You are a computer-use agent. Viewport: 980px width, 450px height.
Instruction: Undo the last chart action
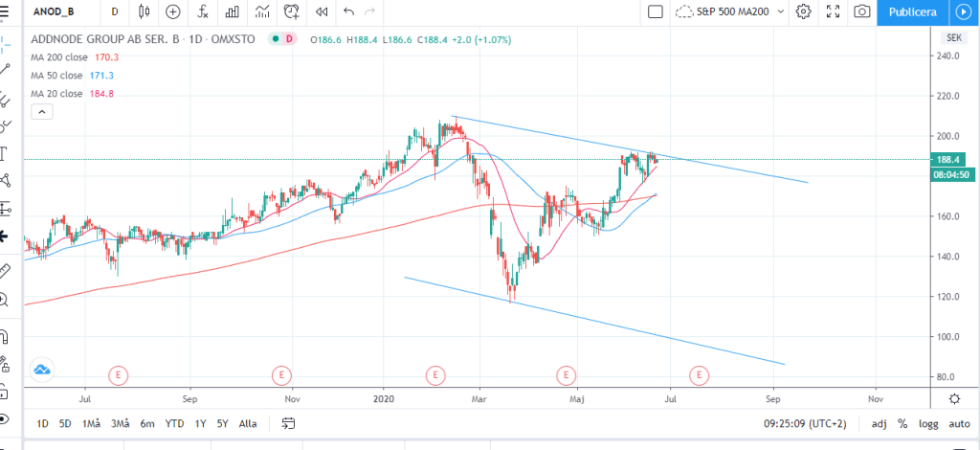[348, 11]
